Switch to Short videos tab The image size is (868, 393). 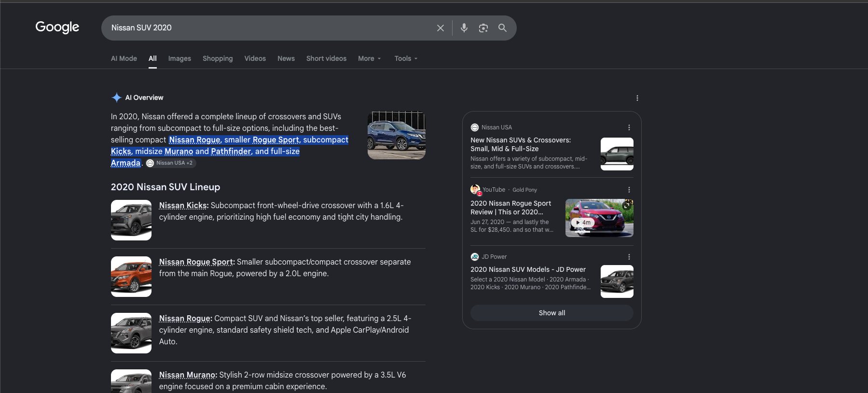326,58
